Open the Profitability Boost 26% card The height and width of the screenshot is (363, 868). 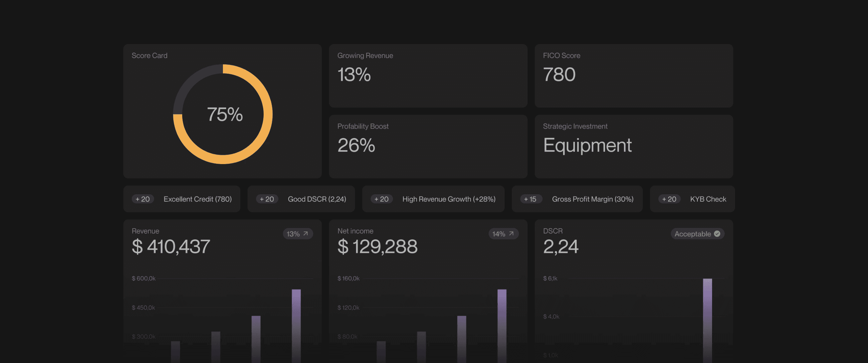point(428,146)
